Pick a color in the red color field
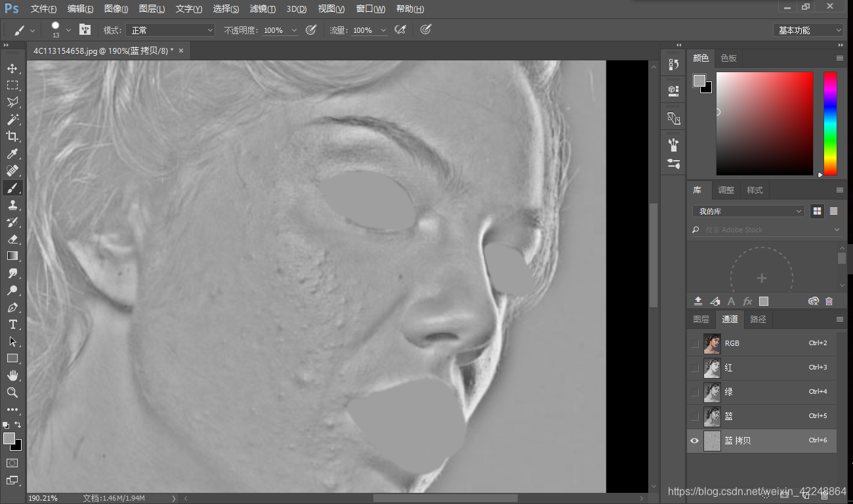Viewport: 853px width, 504px height. click(x=764, y=123)
